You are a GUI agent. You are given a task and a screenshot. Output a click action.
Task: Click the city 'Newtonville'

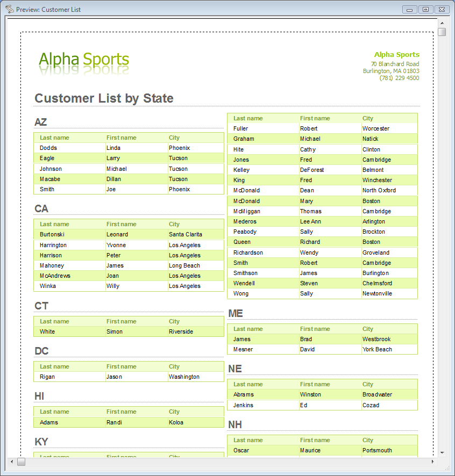pyautogui.click(x=377, y=293)
